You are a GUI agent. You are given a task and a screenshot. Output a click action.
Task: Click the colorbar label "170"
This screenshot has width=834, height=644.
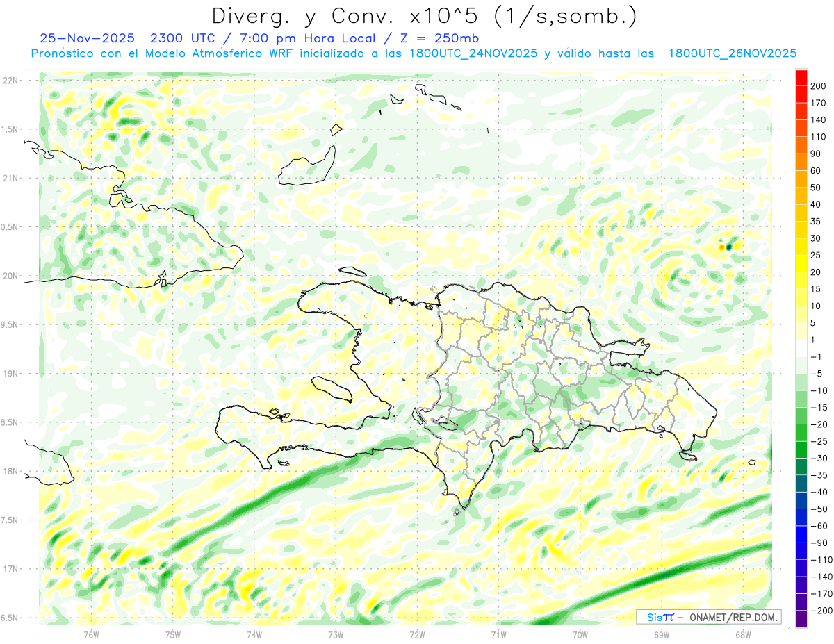point(819,103)
